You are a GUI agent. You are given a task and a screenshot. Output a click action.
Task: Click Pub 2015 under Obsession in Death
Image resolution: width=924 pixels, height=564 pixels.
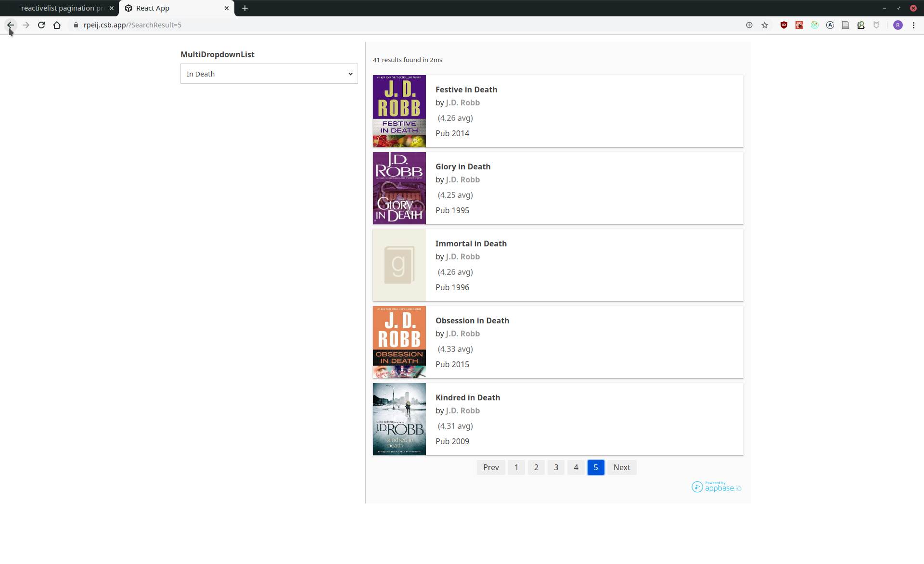pos(452,364)
